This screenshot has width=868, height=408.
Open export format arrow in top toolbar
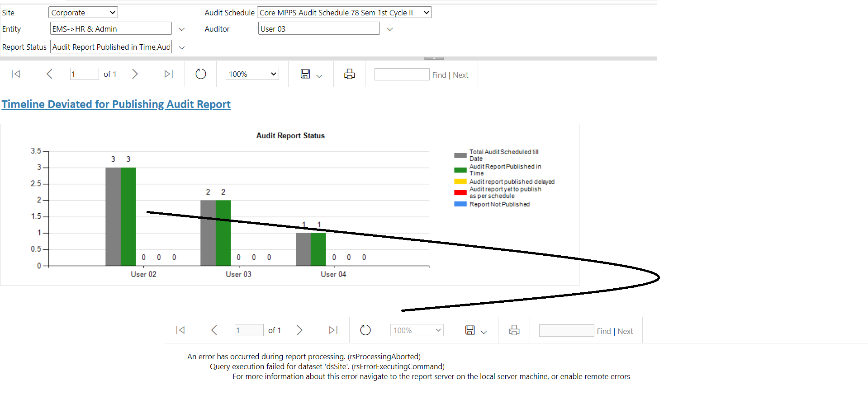tap(319, 76)
